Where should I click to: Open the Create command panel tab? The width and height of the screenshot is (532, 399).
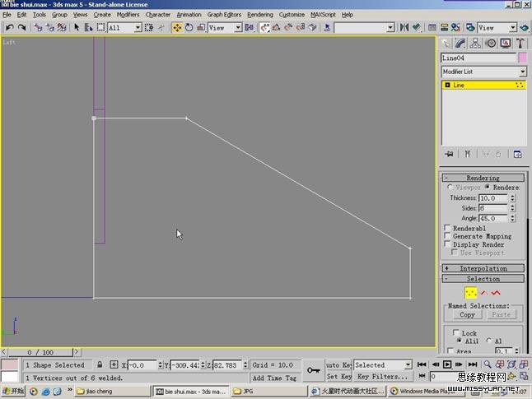click(x=446, y=44)
